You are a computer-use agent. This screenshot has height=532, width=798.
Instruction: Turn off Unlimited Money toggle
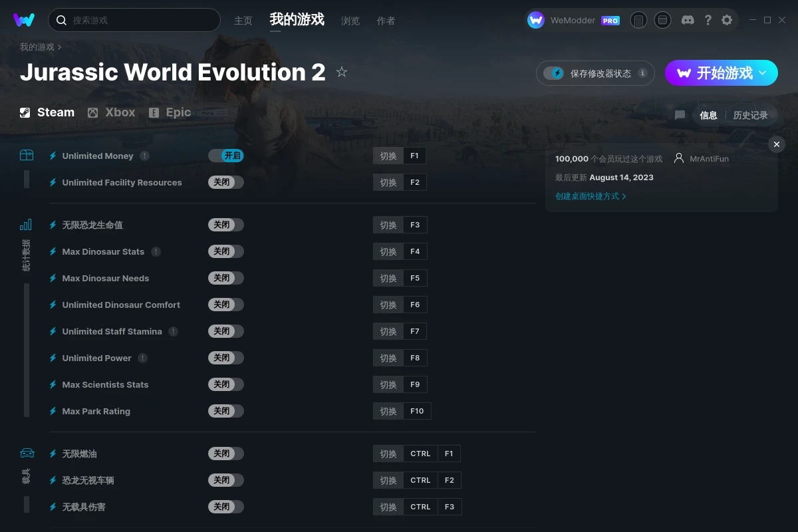tap(226, 156)
